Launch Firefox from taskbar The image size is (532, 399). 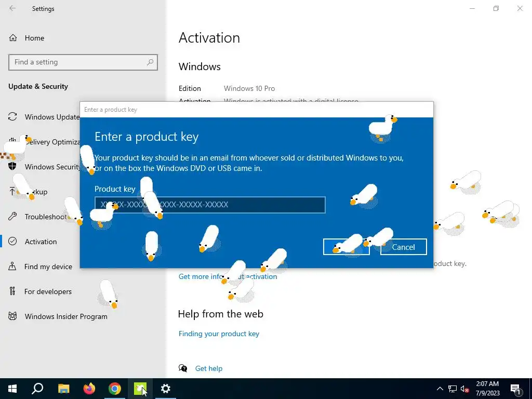click(89, 389)
